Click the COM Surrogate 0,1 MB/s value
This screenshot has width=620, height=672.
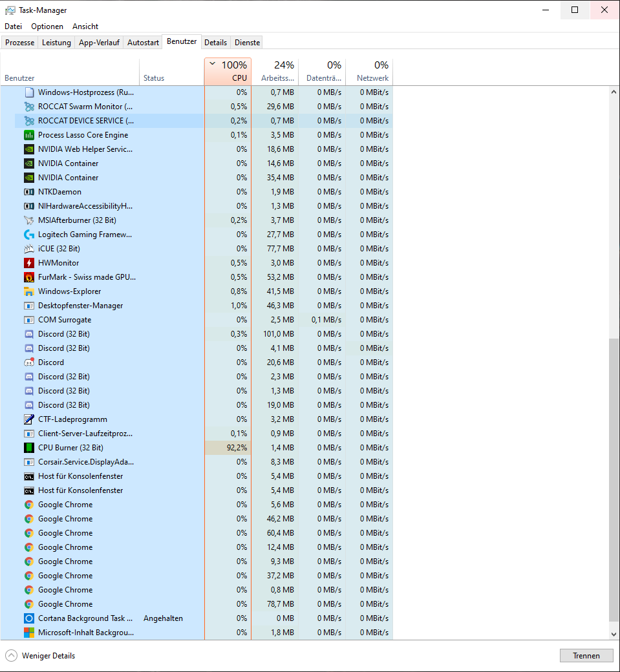(x=326, y=320)
